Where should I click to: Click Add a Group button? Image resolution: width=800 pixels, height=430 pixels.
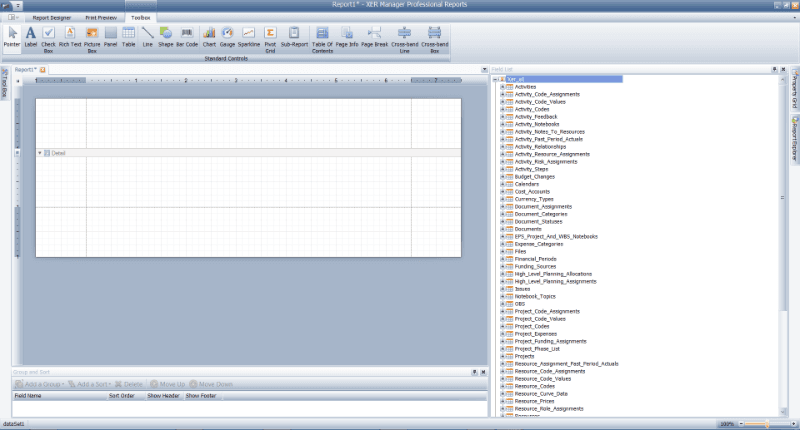pos(39,384)
